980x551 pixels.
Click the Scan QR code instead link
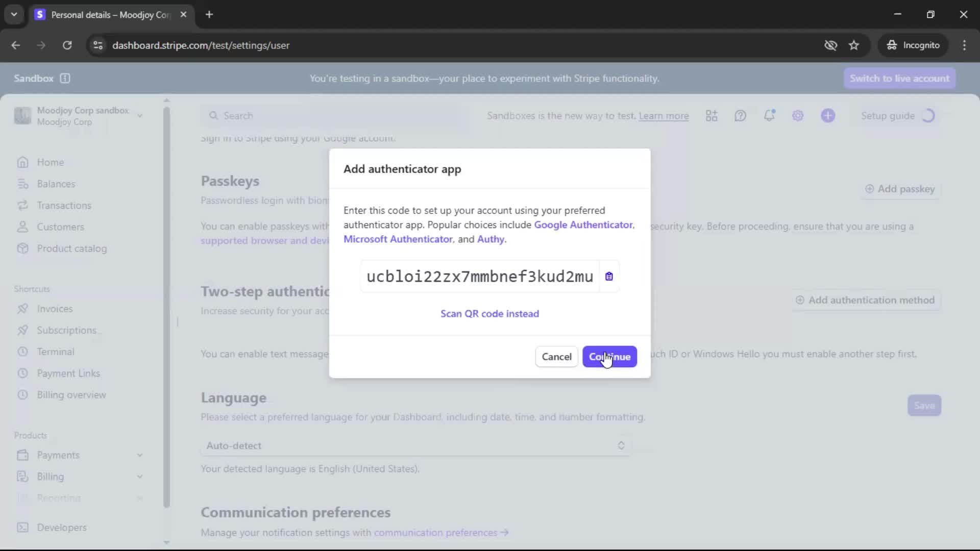(489, 314)
